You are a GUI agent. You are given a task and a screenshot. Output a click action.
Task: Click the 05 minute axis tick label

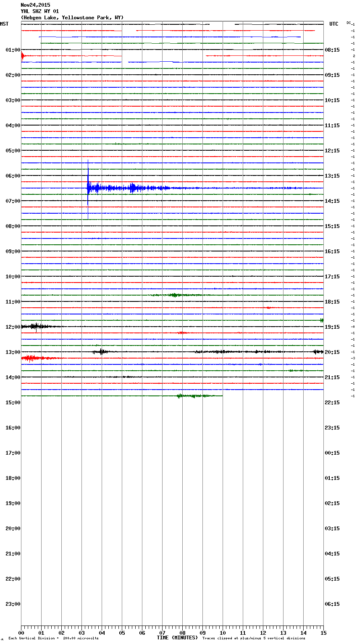[122, 633]
